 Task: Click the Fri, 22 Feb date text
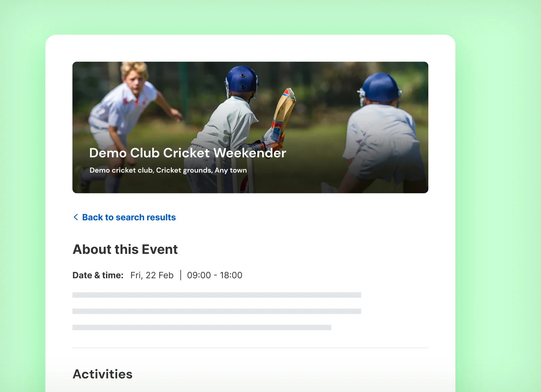(152, 275)
